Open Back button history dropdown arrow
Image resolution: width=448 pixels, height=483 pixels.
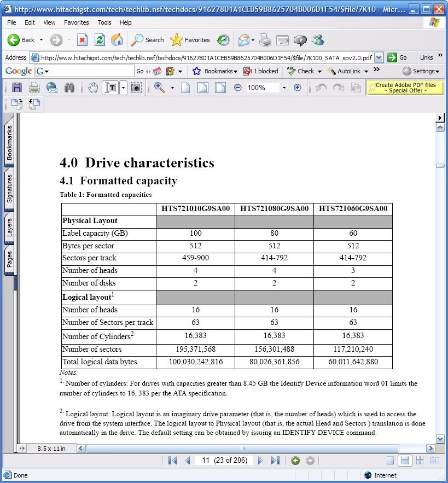coord(41,40)
